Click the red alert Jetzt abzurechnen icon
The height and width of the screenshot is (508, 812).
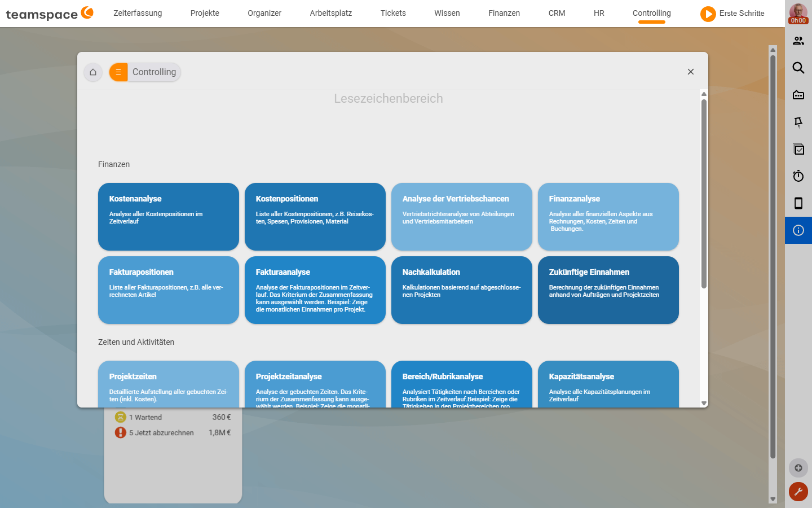pos(120,432)
